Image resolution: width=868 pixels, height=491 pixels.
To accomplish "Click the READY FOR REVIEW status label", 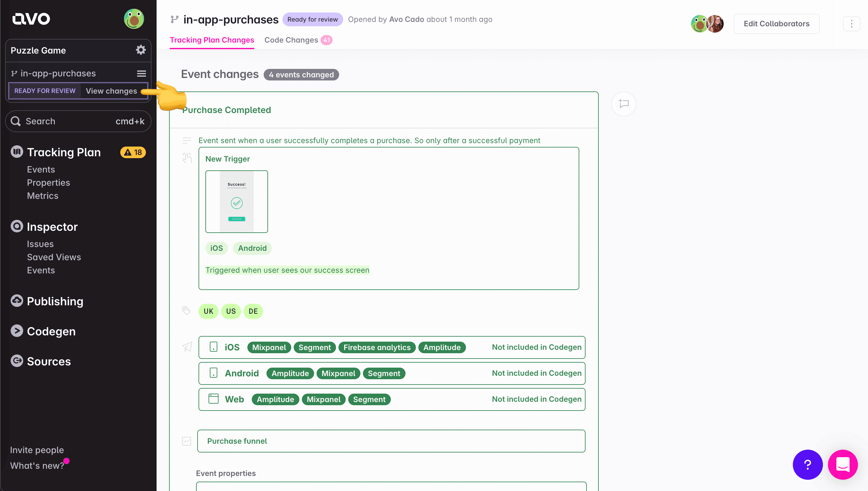I will pyautogui.click(x=45, y=91).
